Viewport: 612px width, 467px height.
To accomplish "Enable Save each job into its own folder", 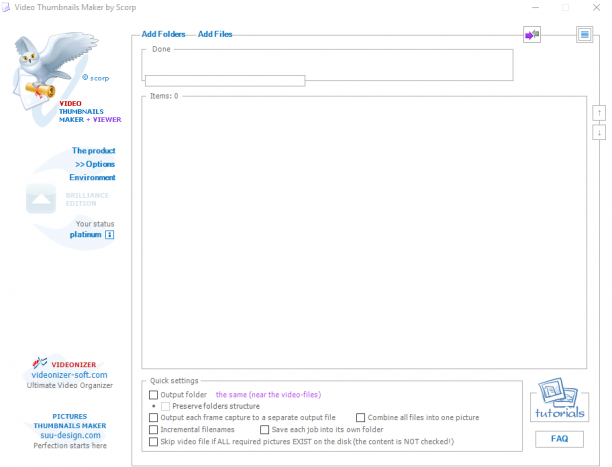I will (x=264, y=430).
